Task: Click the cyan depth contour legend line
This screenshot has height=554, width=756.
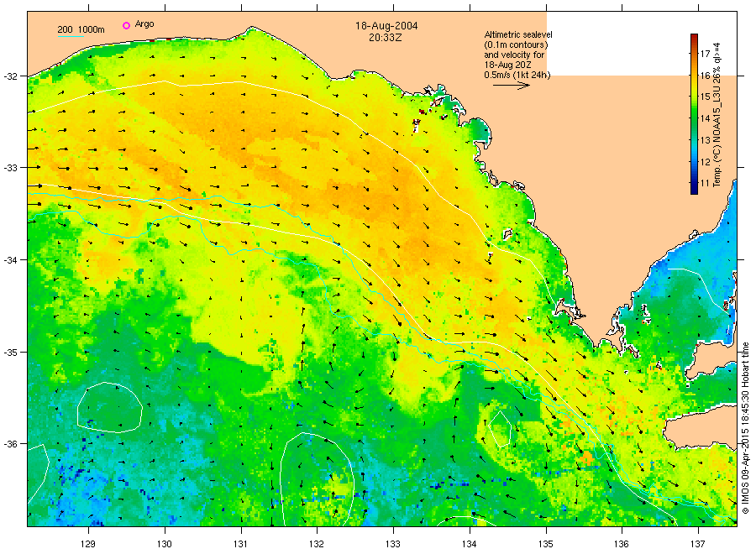Action: (x=71, y=36)
